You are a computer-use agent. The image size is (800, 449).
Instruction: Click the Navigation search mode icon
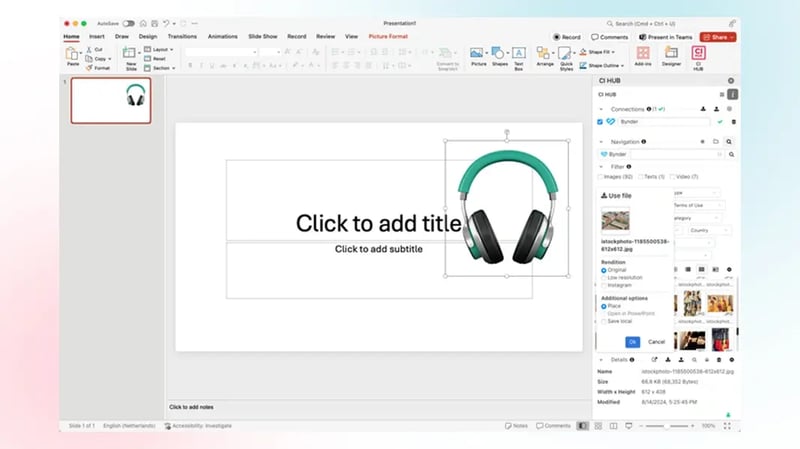point(729,141)
